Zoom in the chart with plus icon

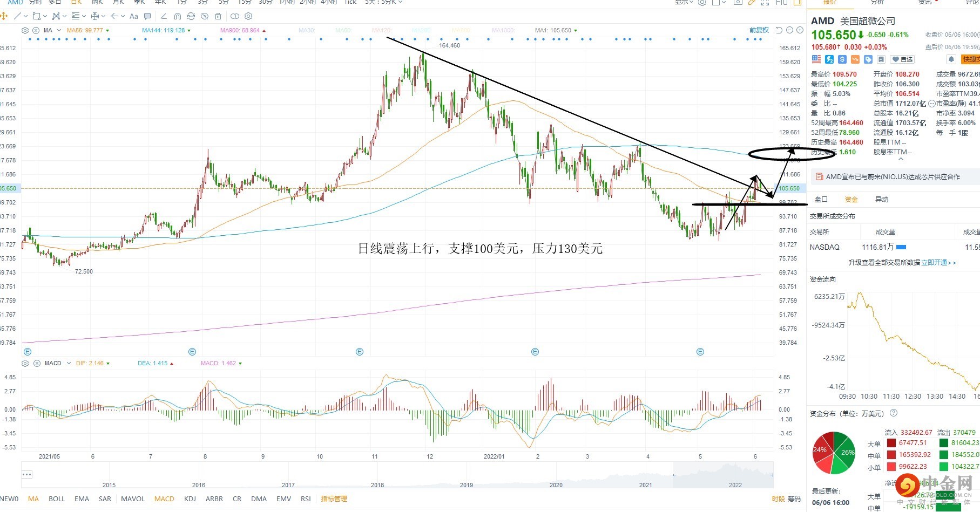click(800, 30)
